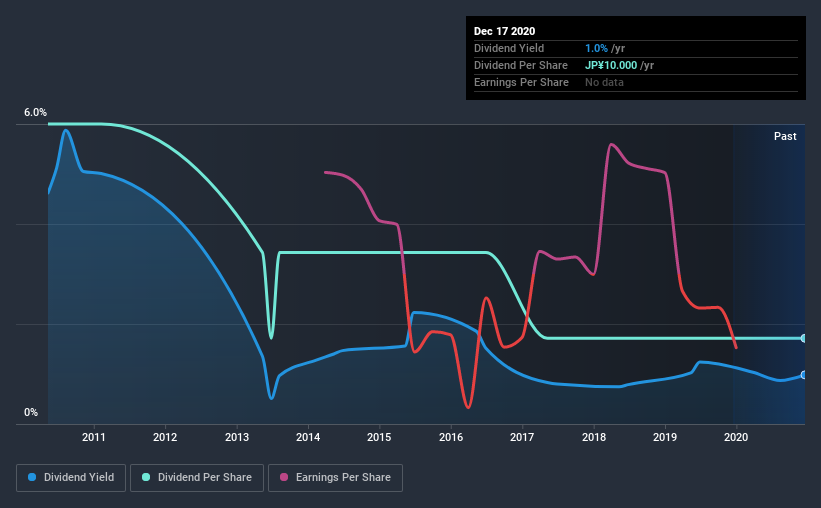Click the blue Dividend Yield legend dot
This screenshot has height=508, width=821.
point(32,477)
